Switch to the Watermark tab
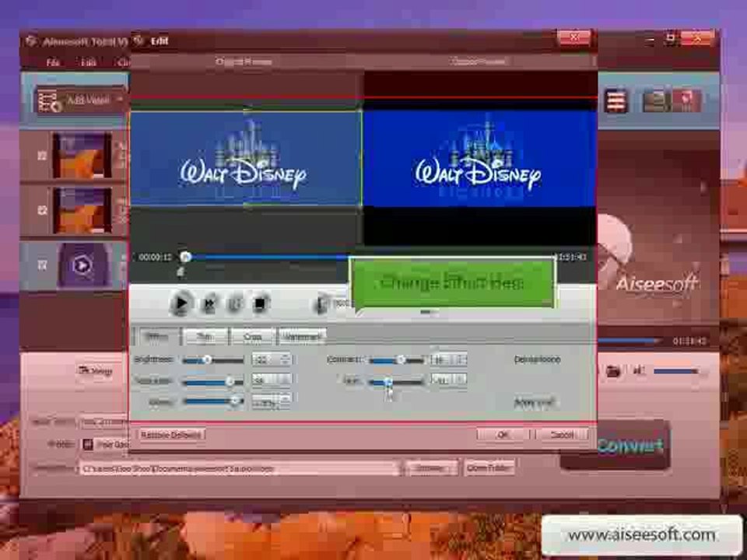The width and height of the screenshot is (747, 560). tap(302, 336)
